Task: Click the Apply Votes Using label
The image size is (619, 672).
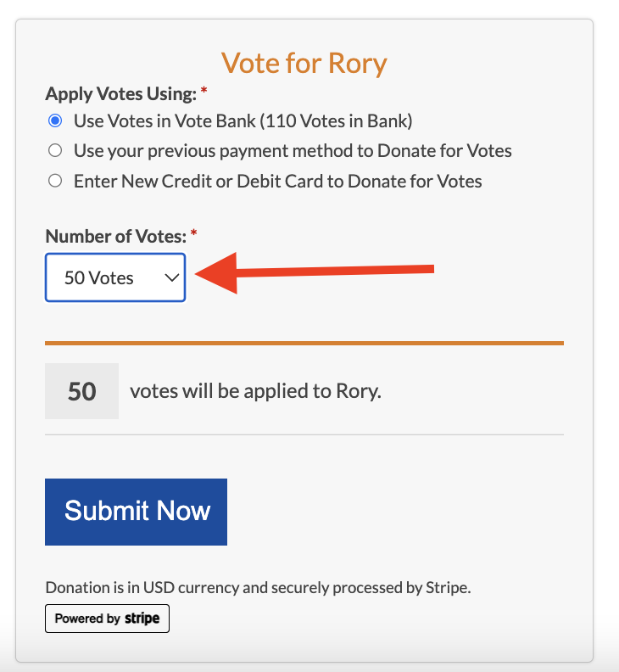Action: (120, 92)
